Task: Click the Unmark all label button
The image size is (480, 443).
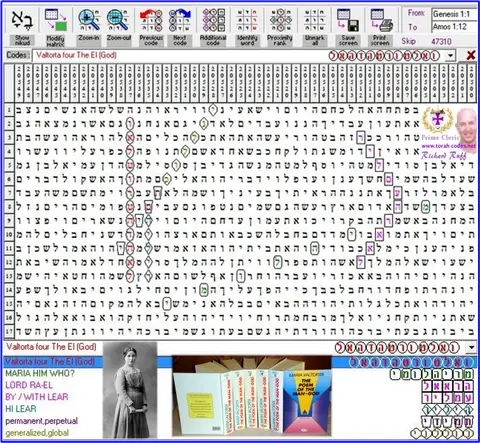Action: tap(315, 40)
